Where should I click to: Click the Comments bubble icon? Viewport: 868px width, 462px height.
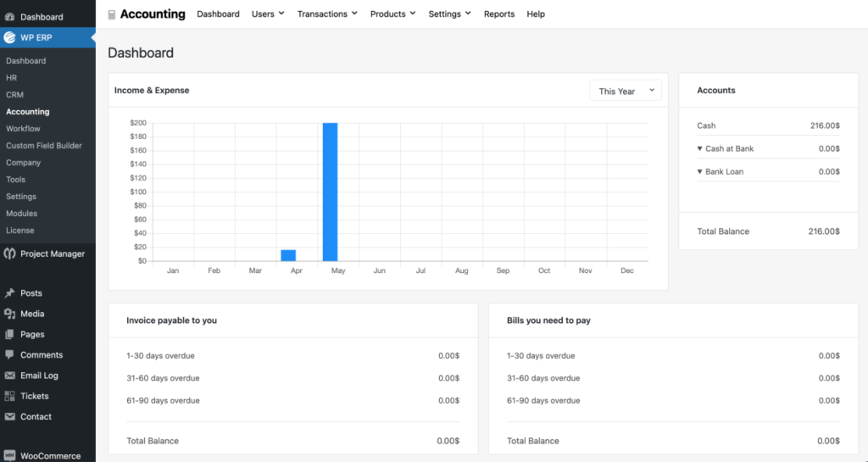point(10,355)
